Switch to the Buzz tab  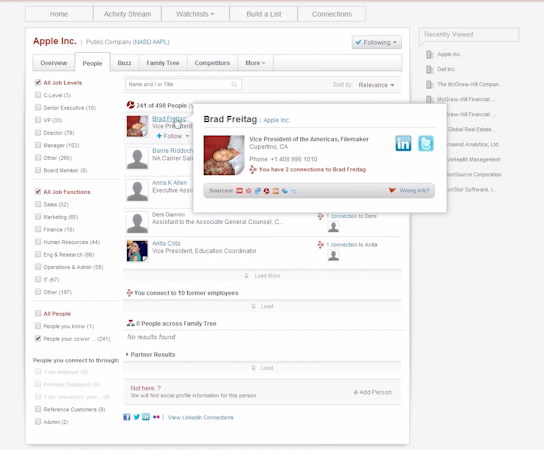tap(124, 63)
